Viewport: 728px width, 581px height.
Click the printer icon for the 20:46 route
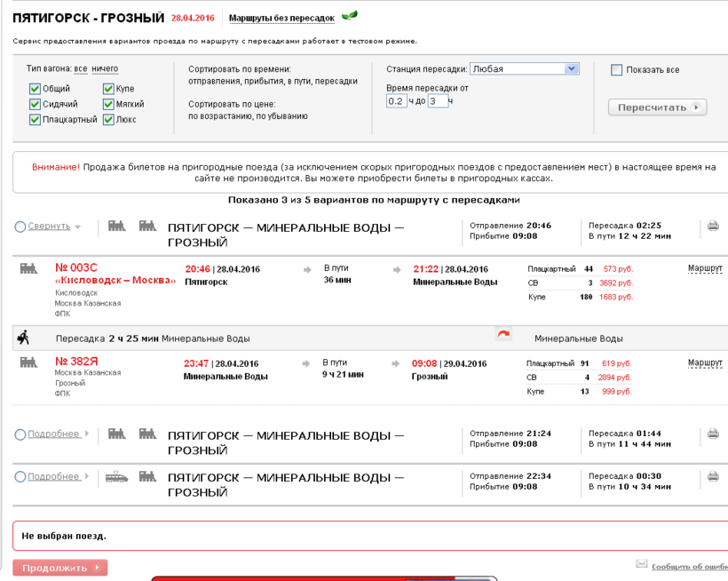click(x=712, y=227)
